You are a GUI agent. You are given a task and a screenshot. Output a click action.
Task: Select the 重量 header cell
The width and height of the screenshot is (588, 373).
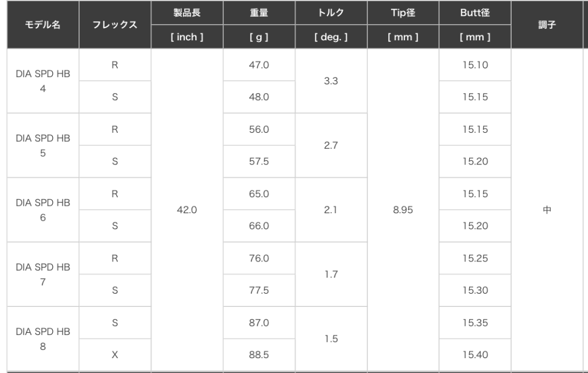[259, 13]
